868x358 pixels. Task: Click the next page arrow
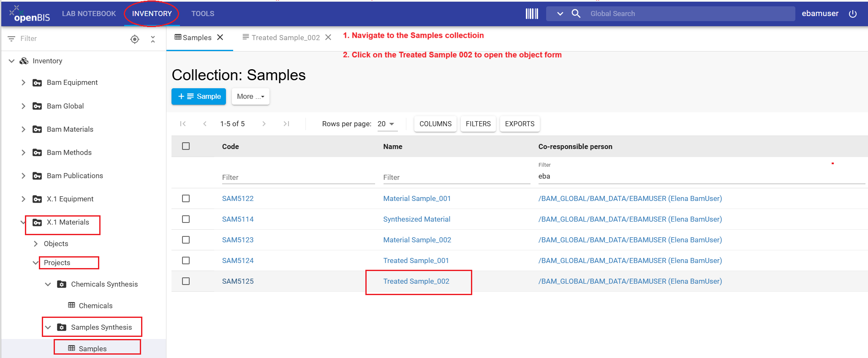(264, 124)
